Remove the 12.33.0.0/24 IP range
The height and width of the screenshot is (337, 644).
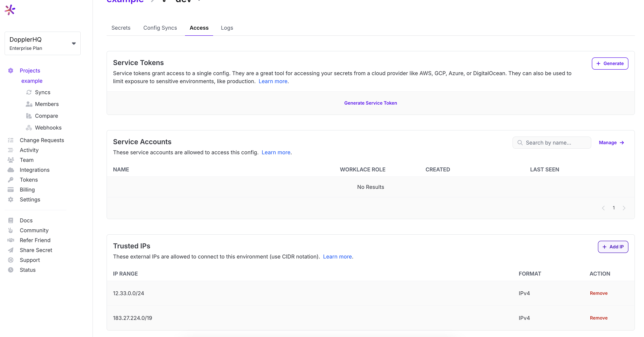tap(599, 293)
